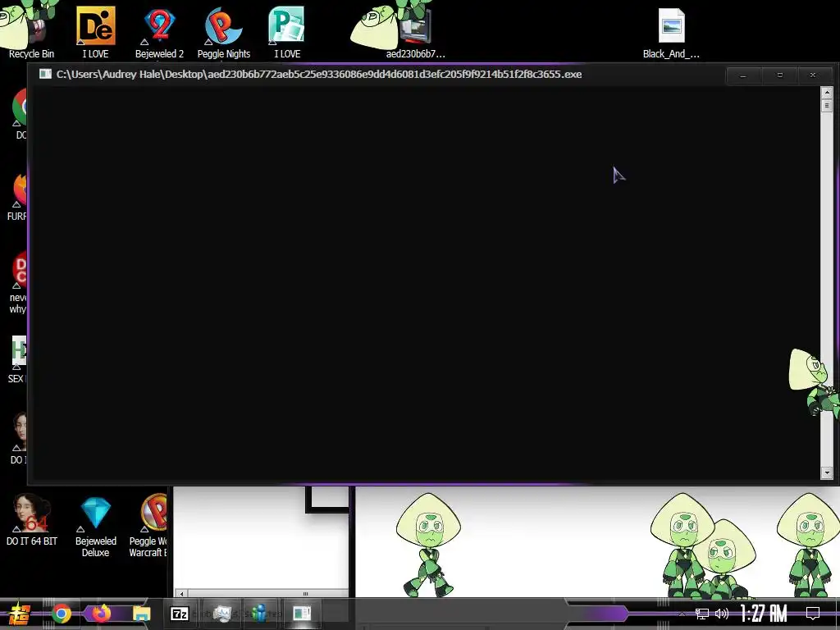Image resolution: width=840 pixels, height=630 pixels.
Task: Open the orange De icon labeled I LOVE
Action: pos(95,32)
